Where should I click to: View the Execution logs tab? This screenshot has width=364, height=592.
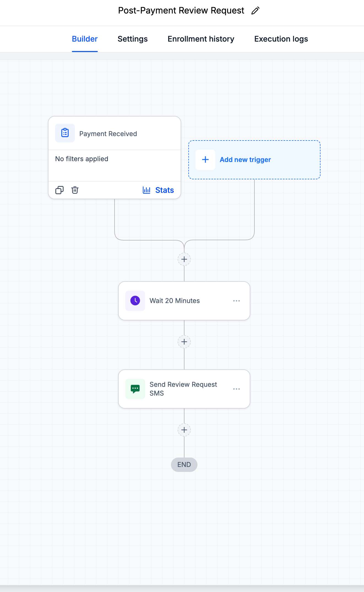point(281,39)
